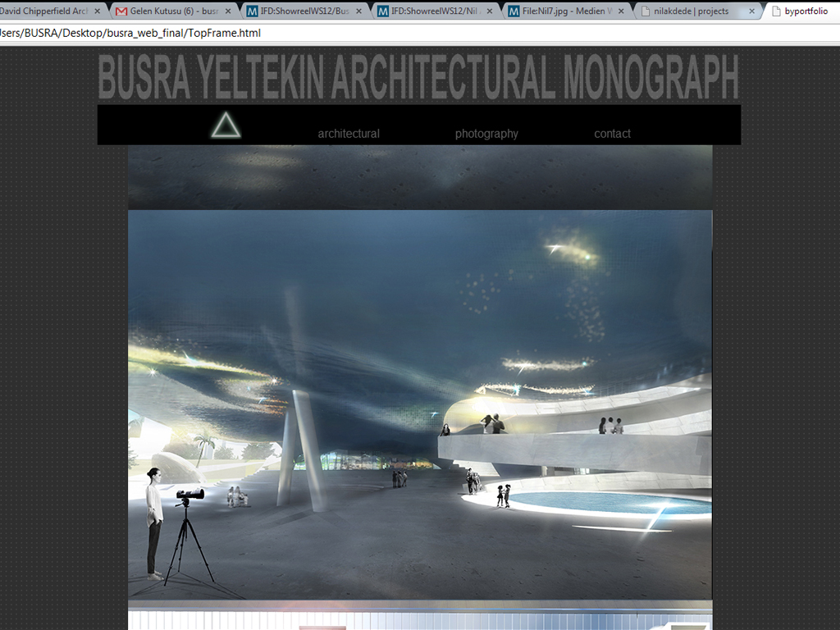Open the contact page link

click(612, 134)
